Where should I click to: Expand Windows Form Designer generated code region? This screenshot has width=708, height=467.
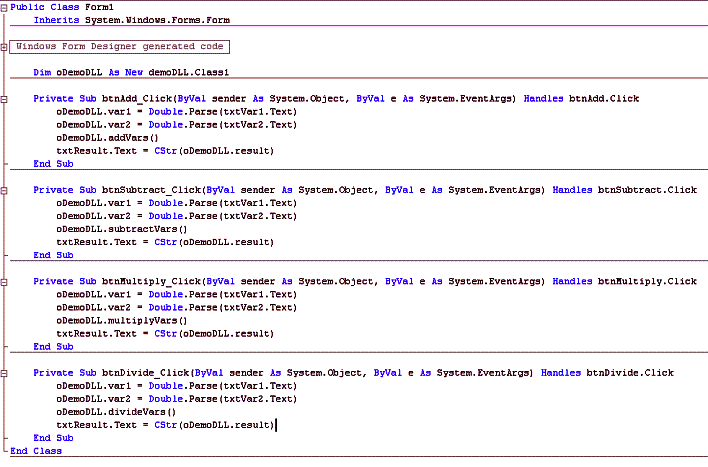4,47
